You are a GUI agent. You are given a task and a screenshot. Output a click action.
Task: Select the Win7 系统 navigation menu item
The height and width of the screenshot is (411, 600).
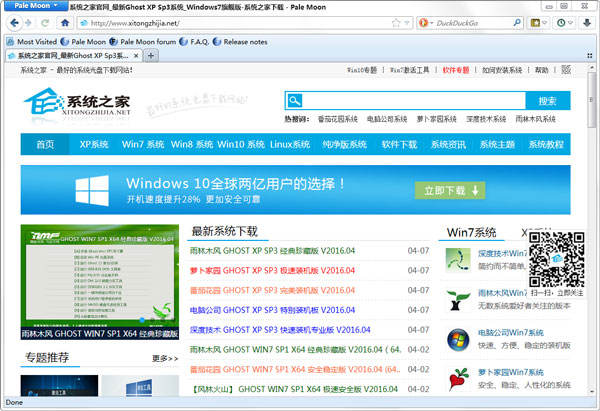142,145
